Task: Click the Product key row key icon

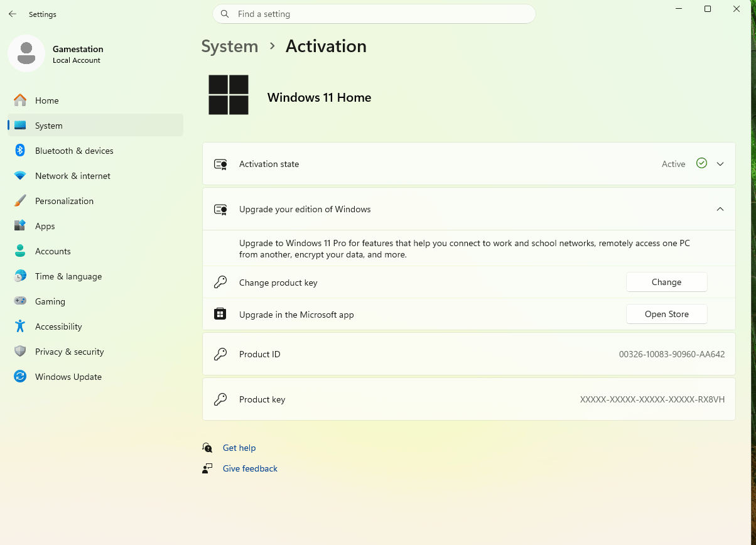Action: tap(220, 399)
